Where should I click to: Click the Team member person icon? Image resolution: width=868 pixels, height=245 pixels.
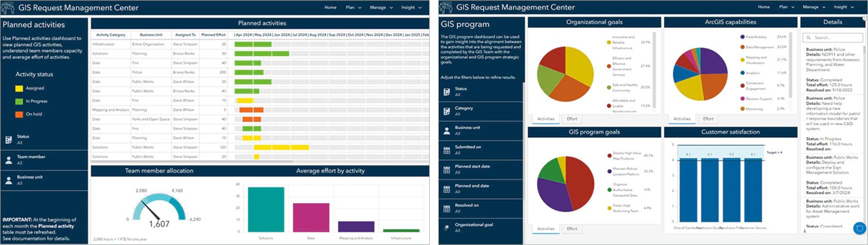(9, 160)
